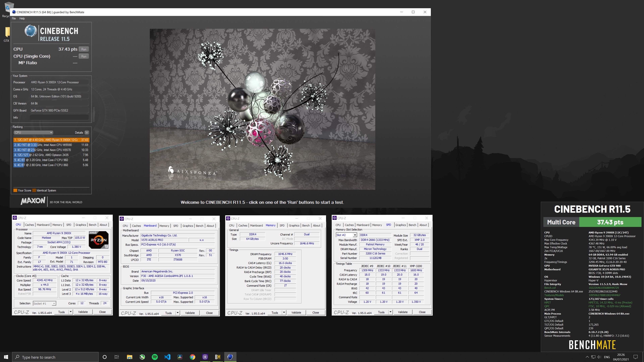Screen dimensions: 644x362
Task: Switch to CPU-Z via its taskbar icon
Action: point(205,357)
